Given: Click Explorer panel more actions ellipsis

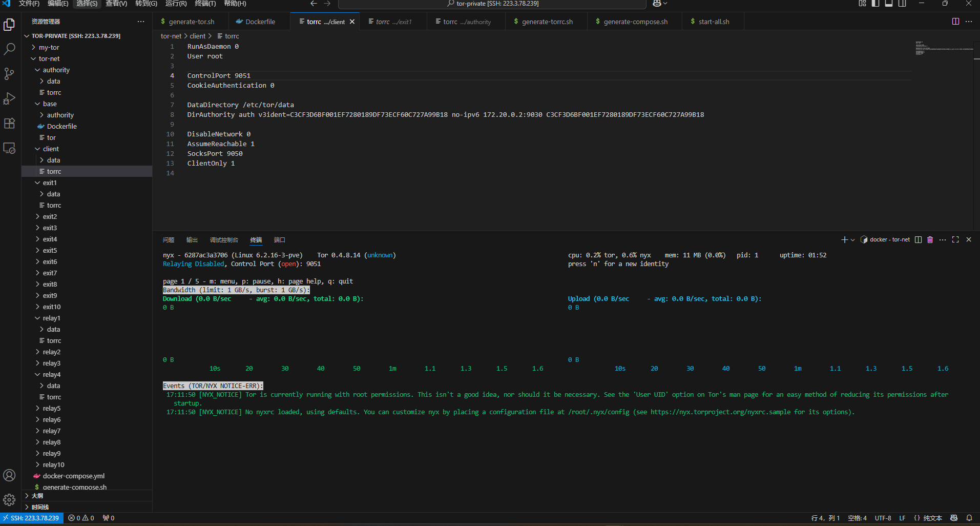Looking at the screenshot, I should [x=141, y=22].
